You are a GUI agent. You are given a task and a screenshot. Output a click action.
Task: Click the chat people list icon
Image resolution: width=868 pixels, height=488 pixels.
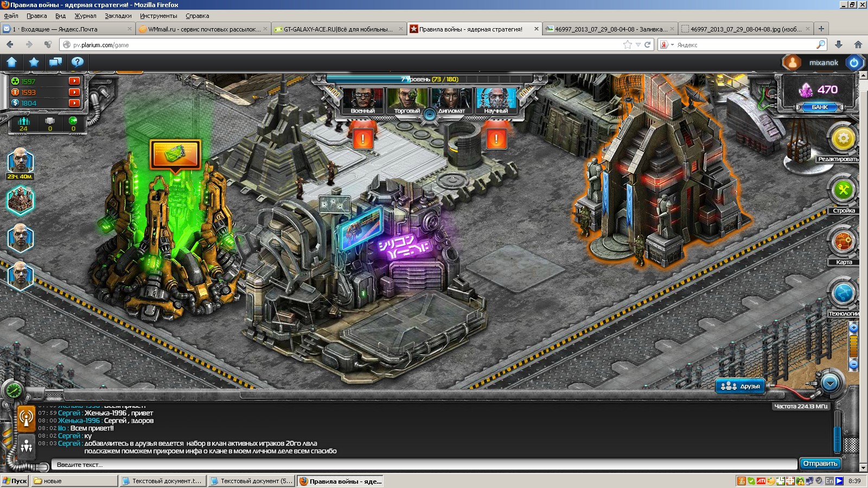tap(25, 446)
